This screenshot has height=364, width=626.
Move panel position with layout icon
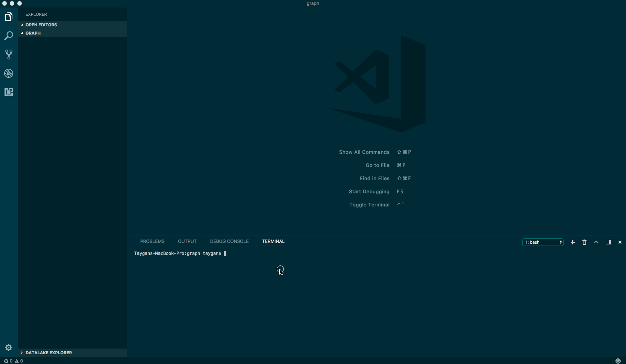point(608,242)
